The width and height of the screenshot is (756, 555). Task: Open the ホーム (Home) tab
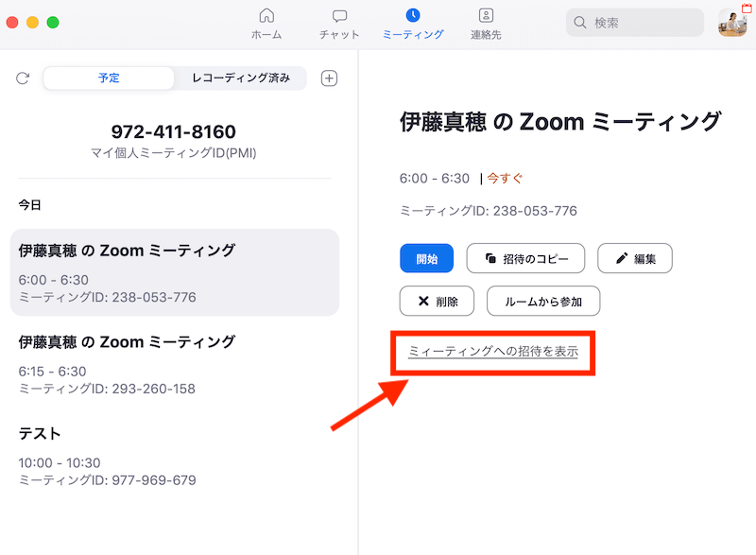[266, 24]
